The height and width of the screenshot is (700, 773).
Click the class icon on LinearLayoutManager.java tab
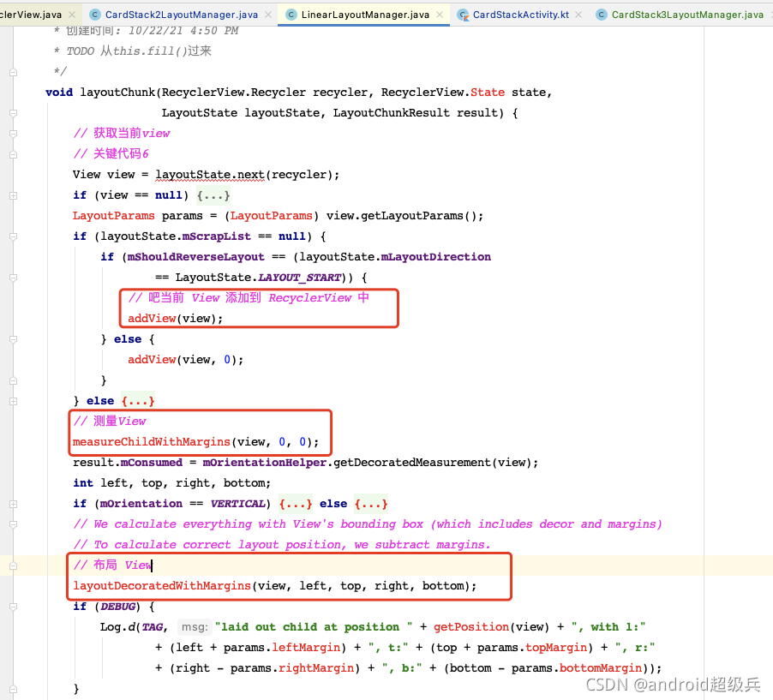point(291,15)
